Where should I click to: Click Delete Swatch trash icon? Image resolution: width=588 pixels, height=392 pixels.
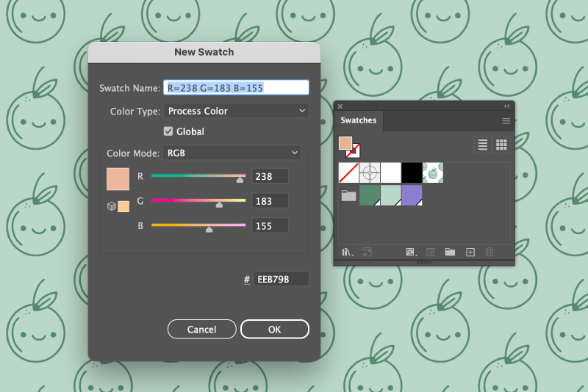489,253
